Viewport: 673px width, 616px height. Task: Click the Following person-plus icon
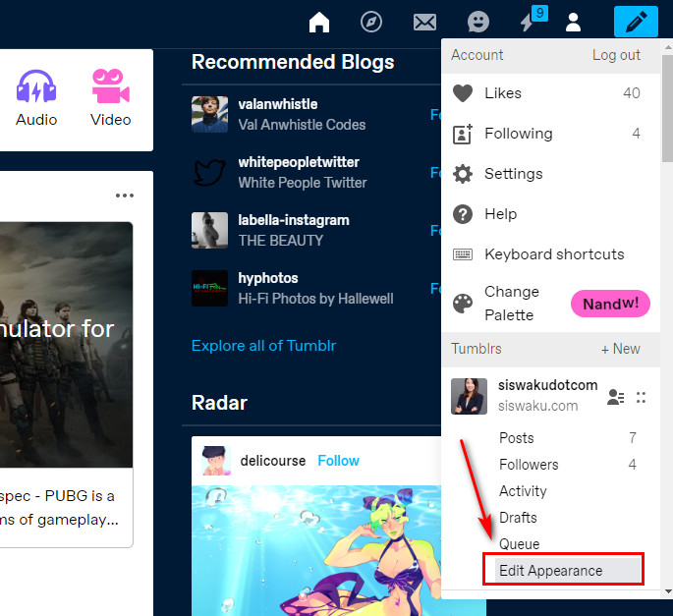[x=463, y=134]
